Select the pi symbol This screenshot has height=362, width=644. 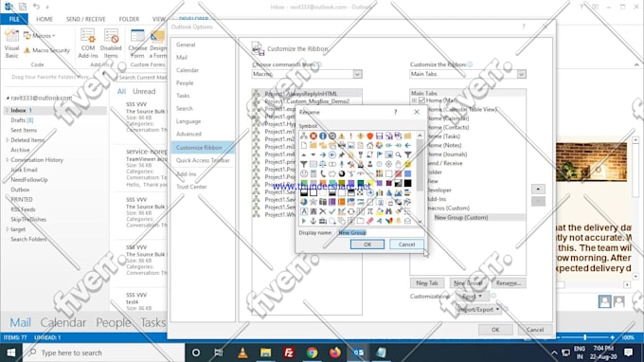[x=370, y=211]
